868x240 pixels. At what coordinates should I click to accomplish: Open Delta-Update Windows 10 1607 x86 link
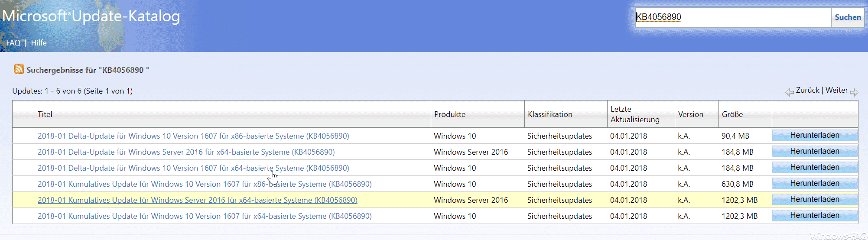(x=193, y=136)
